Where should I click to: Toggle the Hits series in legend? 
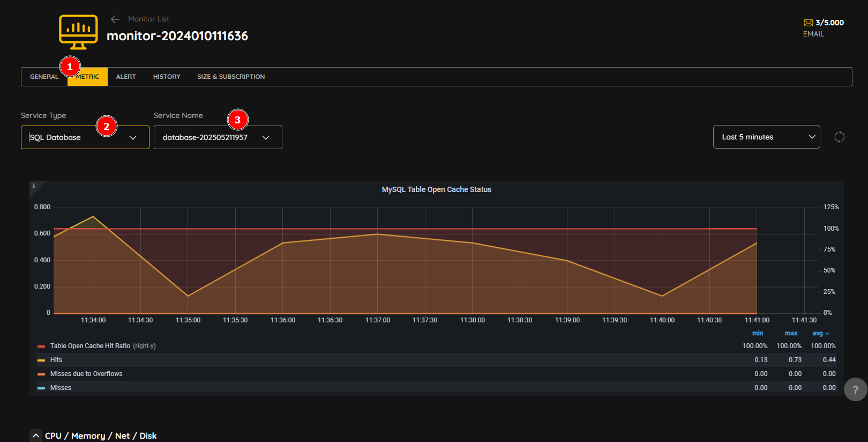click(x=56, y=360)
